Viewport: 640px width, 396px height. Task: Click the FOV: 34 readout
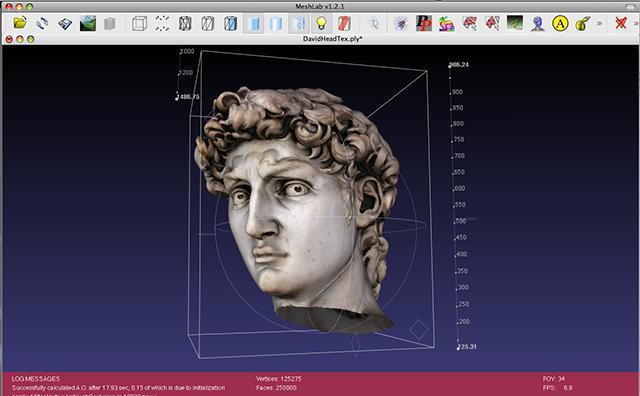tap(554, 378)
